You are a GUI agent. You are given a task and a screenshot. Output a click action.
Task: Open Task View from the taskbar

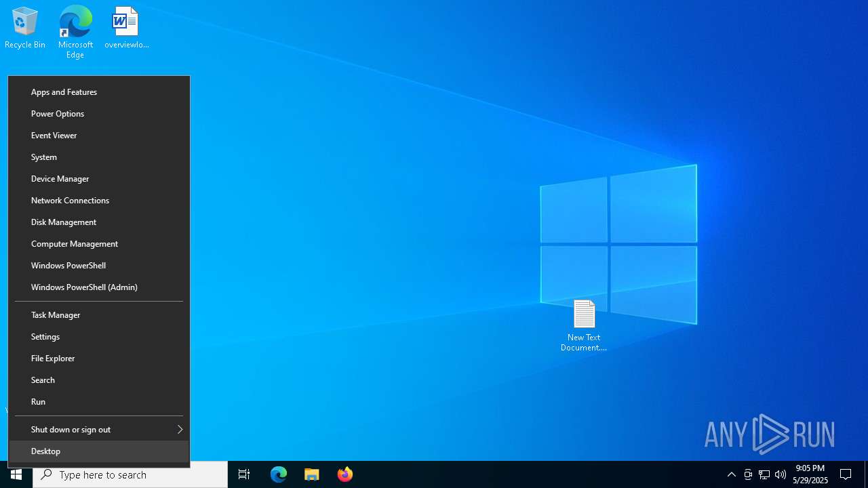click(x=244, y=474)
